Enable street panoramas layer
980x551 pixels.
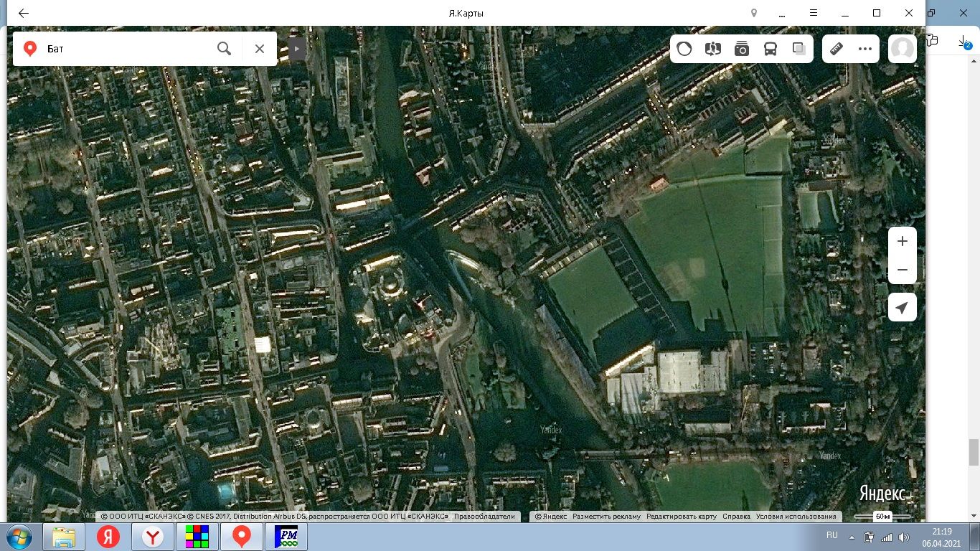click(712, 49)
